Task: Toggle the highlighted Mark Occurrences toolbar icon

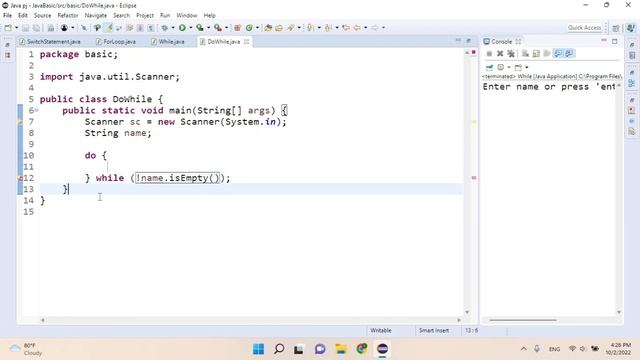Action: pos(109,28)
